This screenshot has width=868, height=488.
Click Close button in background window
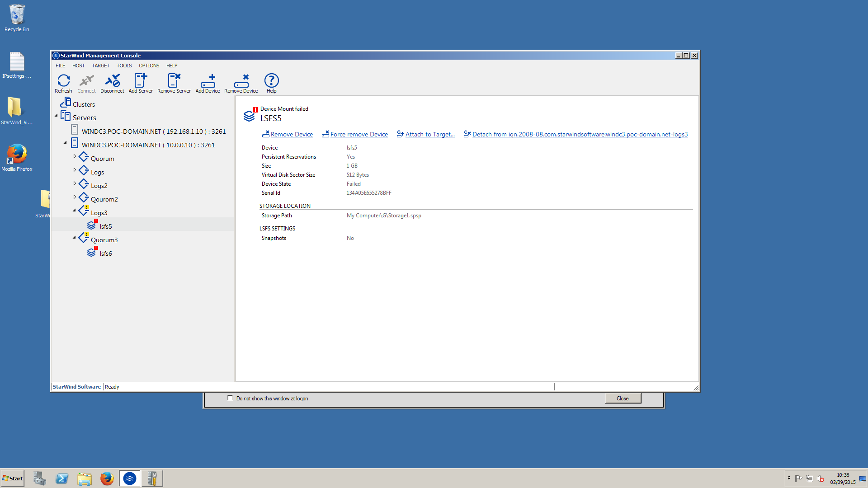(623, 399)
